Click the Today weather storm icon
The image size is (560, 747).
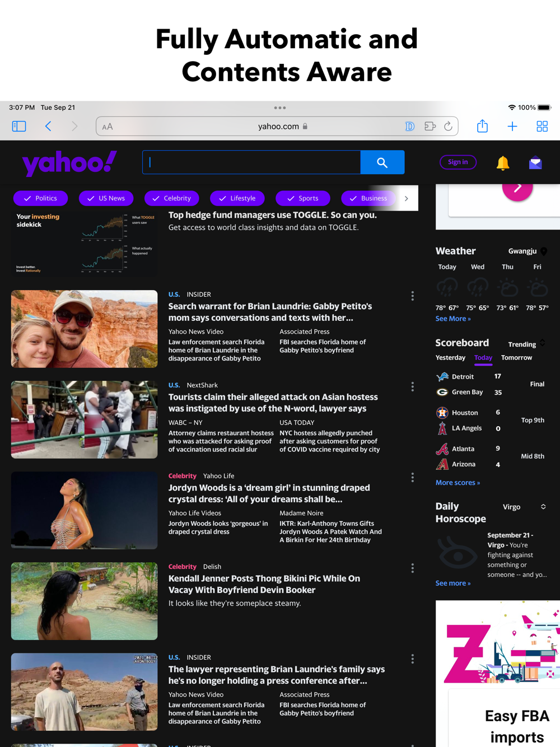447,287
